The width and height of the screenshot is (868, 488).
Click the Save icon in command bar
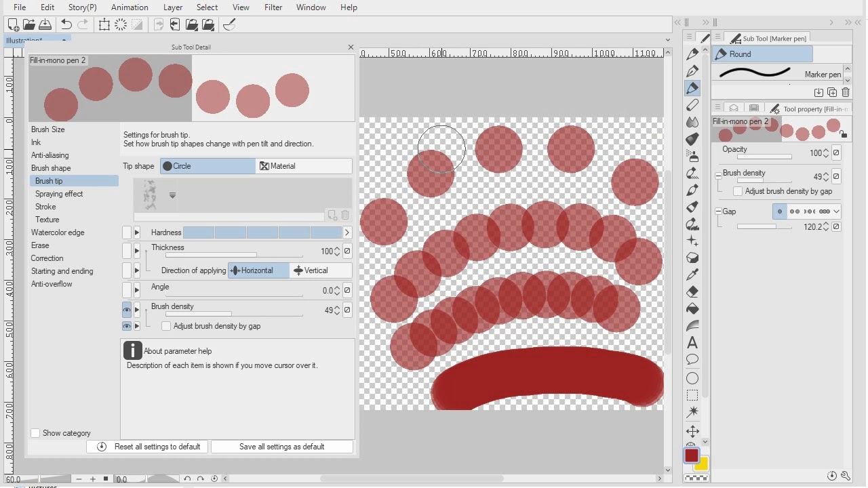tap(45, 24)
